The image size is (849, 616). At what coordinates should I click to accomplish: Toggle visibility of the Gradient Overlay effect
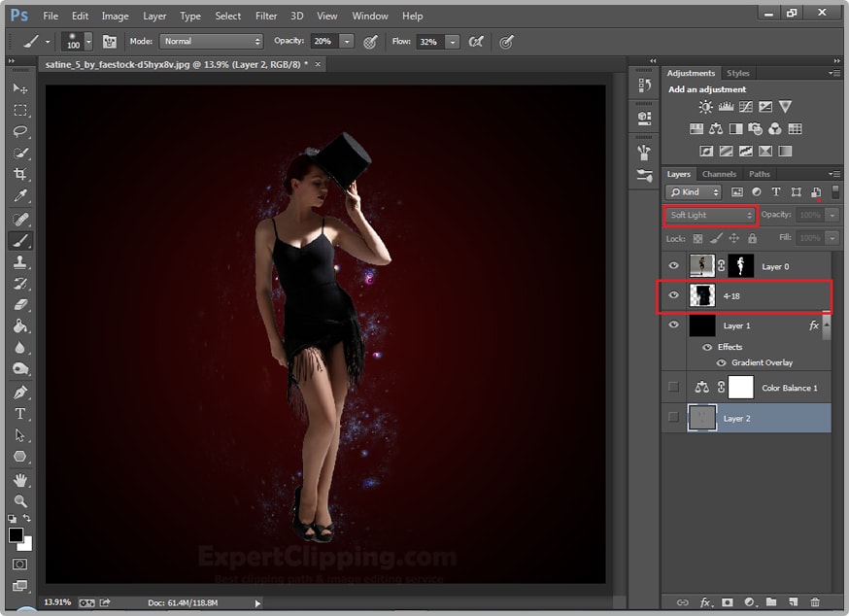pos(720,362)
